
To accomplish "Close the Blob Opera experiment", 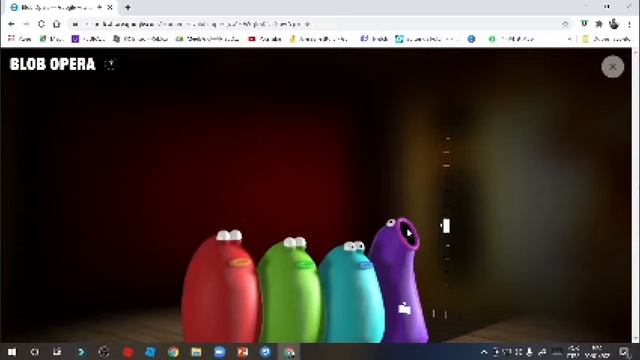I will (x=612, y=67).
